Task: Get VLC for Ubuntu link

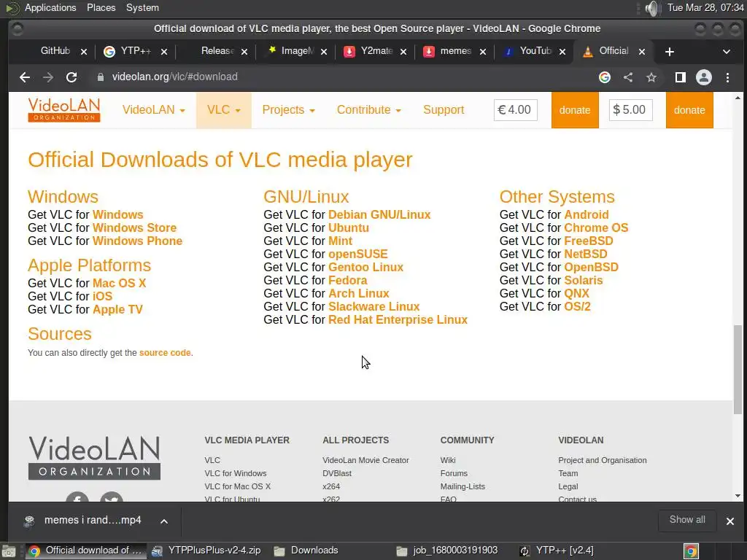Action: pyautogui.click(x=349, y=228)
